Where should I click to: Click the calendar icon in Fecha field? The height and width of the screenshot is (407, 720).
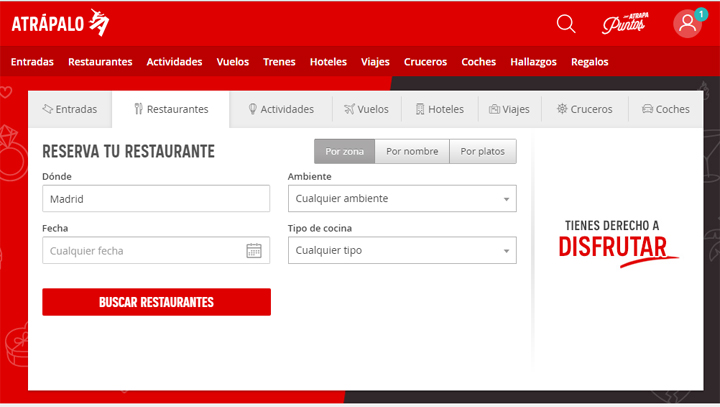point(254,250)
